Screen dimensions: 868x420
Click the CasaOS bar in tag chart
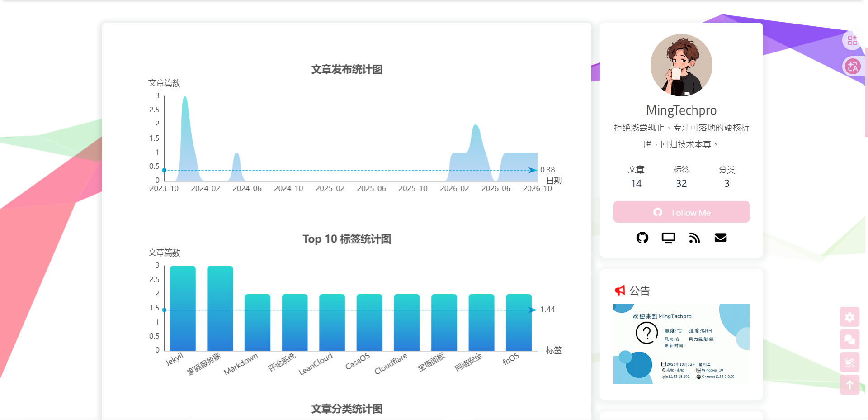click(x=369, y=322)
